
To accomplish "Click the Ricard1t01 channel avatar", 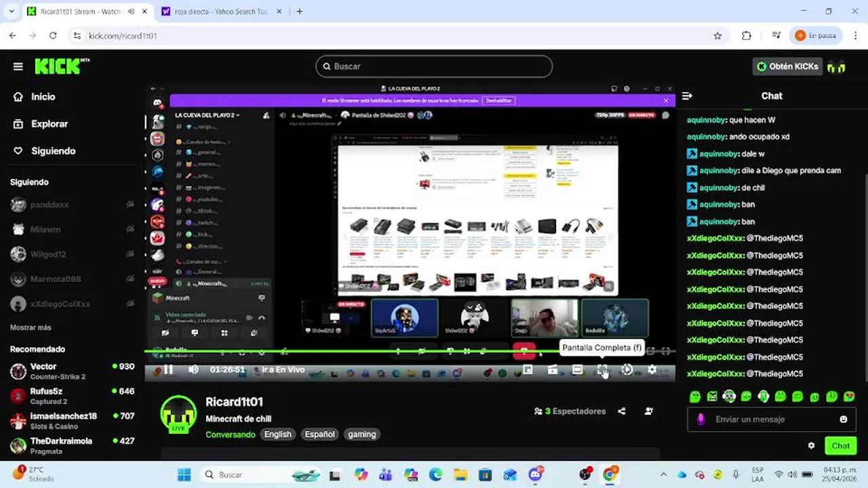I will (x=178, y=414).
